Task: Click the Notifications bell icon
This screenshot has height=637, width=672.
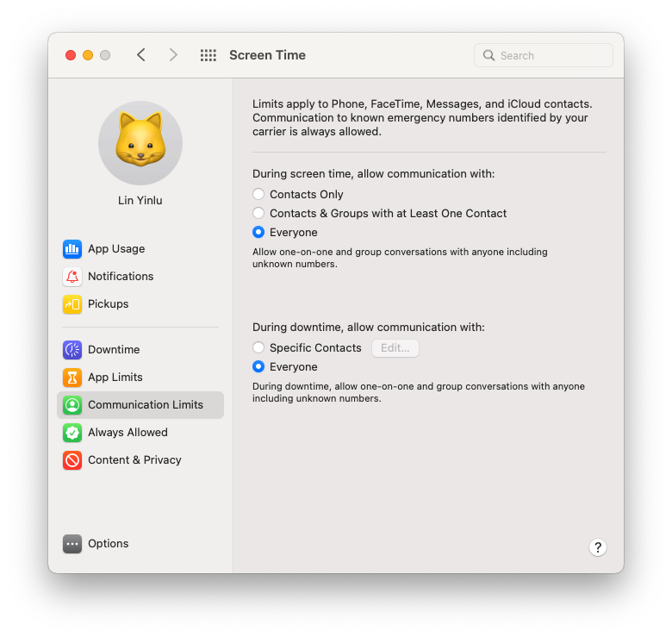Action: [x=72, y=277]
